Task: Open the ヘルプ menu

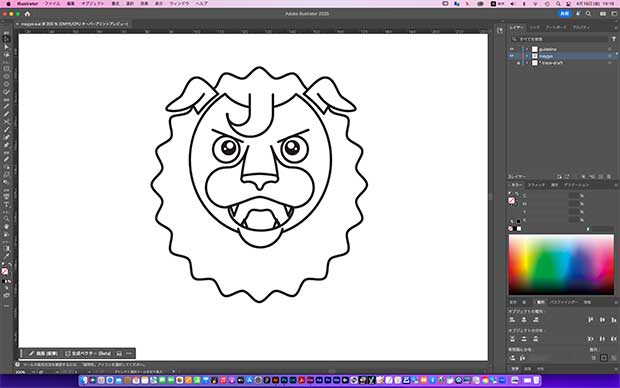Action: (202, 4)
